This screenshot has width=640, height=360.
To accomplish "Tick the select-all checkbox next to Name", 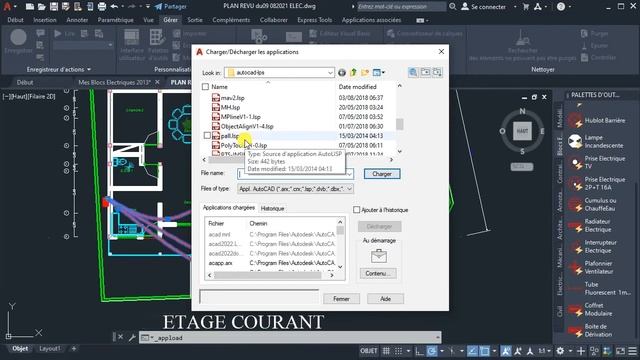I will pos(205,87).
